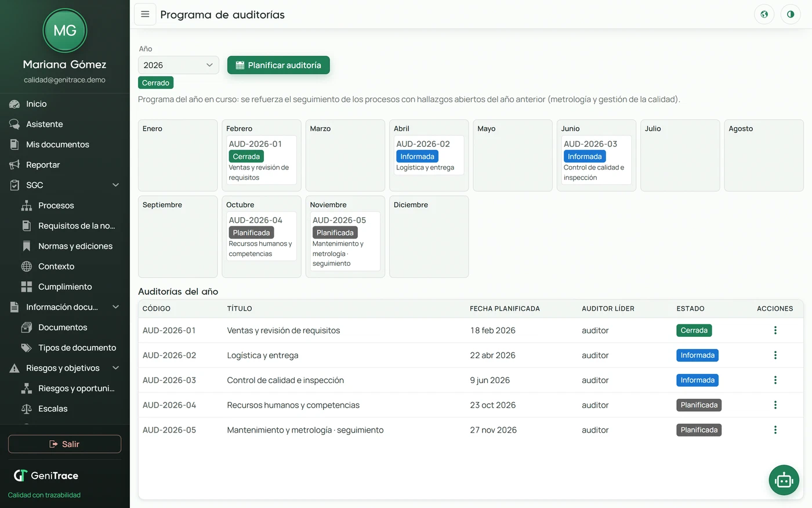
Task: Click the Asistente chat icon
Action: (x=14, y=124)
